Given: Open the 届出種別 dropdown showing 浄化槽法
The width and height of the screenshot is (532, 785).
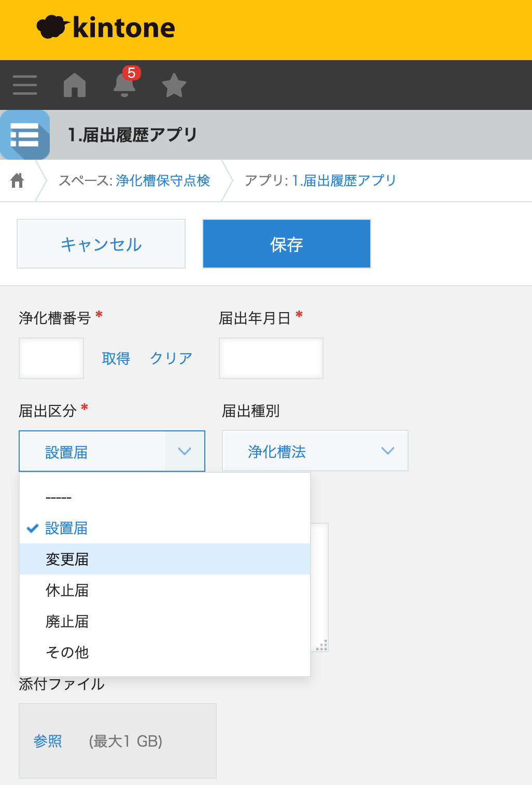Looking at the screenshot, I should [x=315, y=451].
